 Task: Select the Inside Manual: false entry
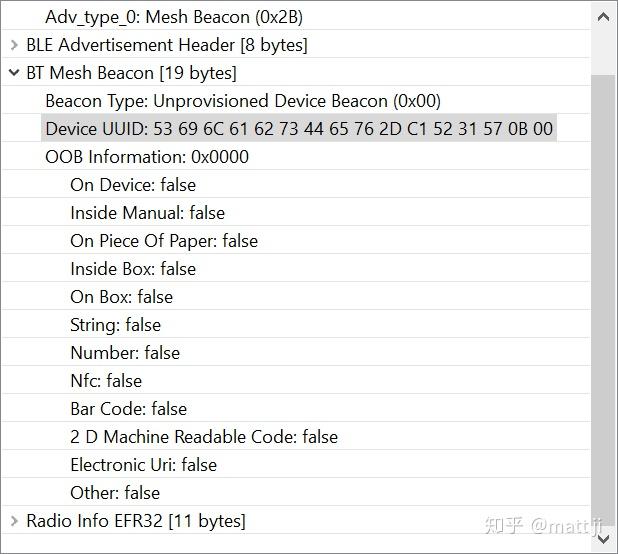148,213
